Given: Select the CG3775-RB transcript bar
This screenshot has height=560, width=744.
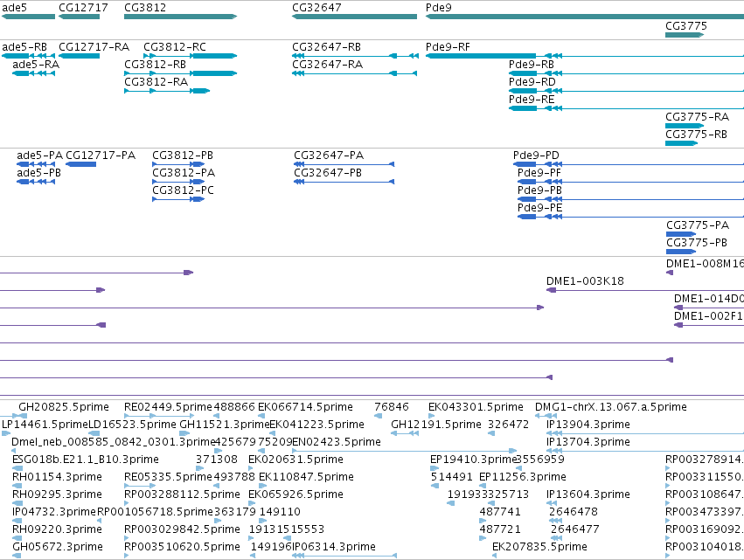Looking at the screenshot, I should tap(681, 143).
